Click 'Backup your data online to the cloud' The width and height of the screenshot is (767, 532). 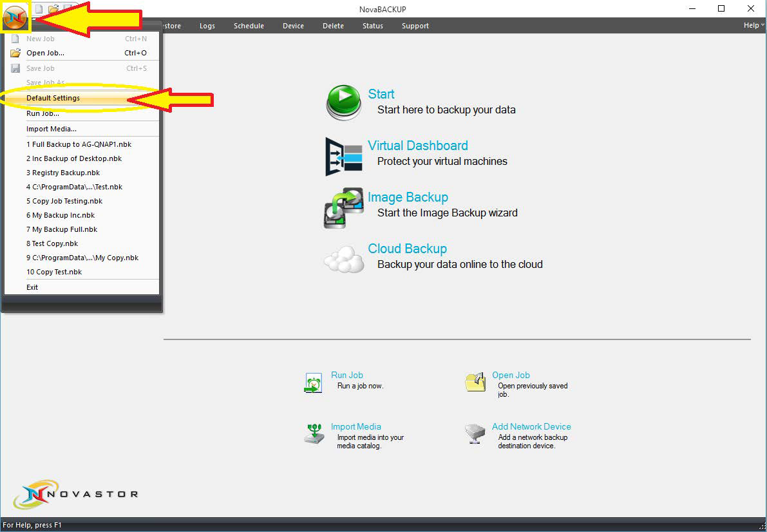pos(460,265)
